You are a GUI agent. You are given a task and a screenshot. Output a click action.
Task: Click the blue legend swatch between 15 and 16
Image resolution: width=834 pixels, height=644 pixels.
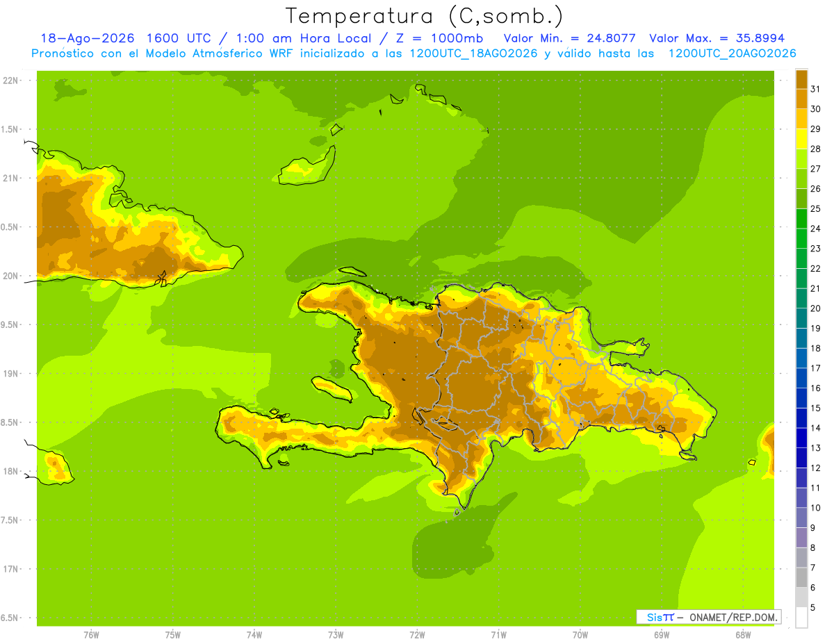tap(801, 398)
